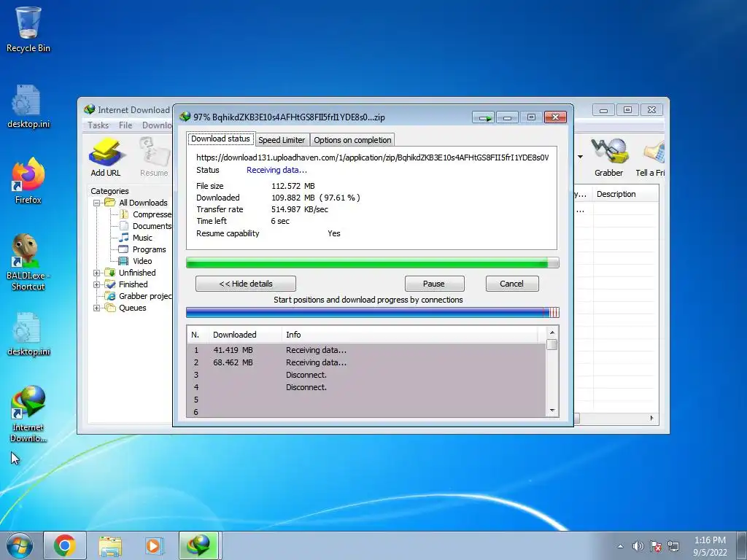
Task: Click the blue connections progress bar
Action: (373, 313)
